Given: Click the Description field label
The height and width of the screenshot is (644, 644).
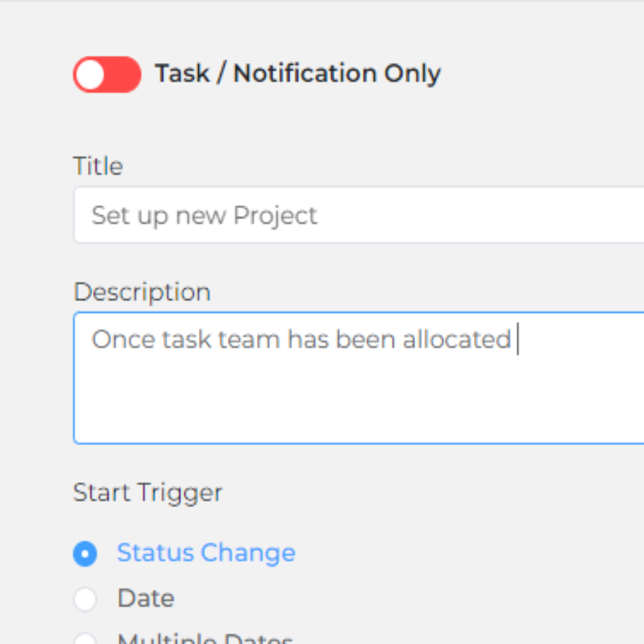Looking at the screenshot, I should pos(142,292).
